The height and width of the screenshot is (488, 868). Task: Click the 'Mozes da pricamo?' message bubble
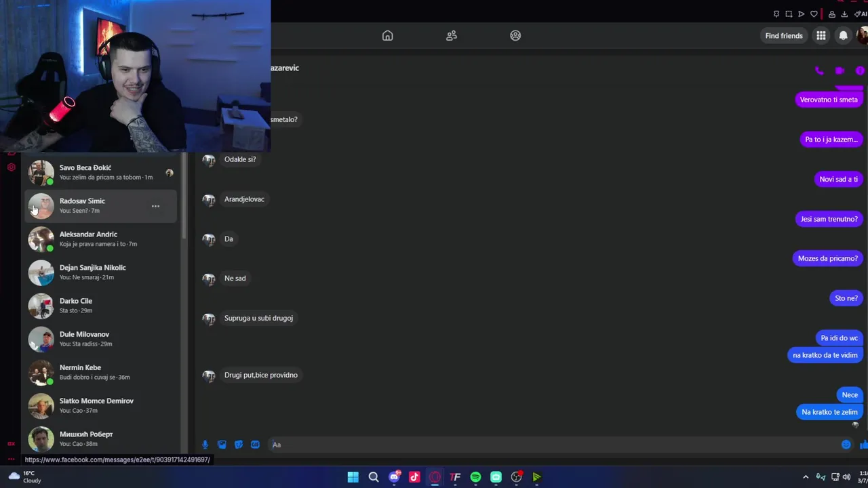pos(828,258)
